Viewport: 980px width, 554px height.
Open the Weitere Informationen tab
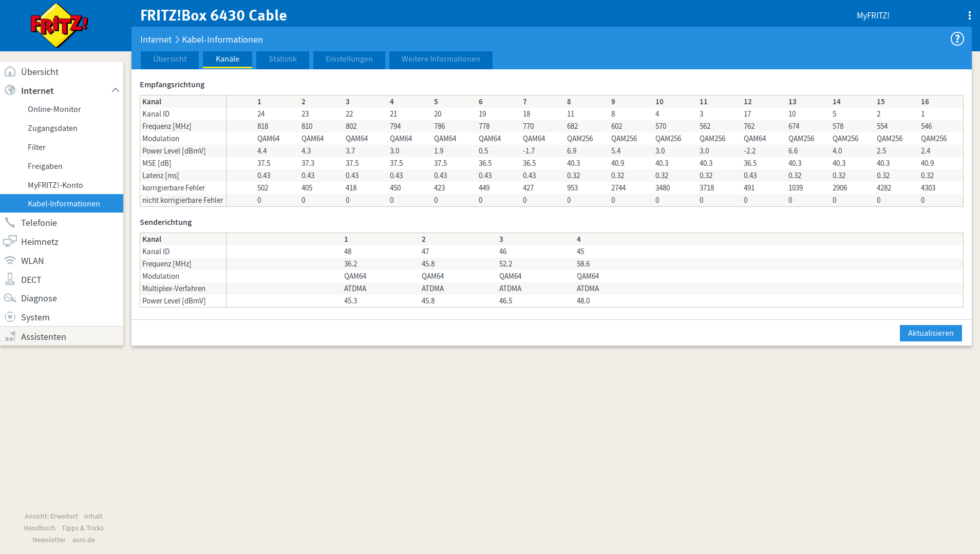441,59
